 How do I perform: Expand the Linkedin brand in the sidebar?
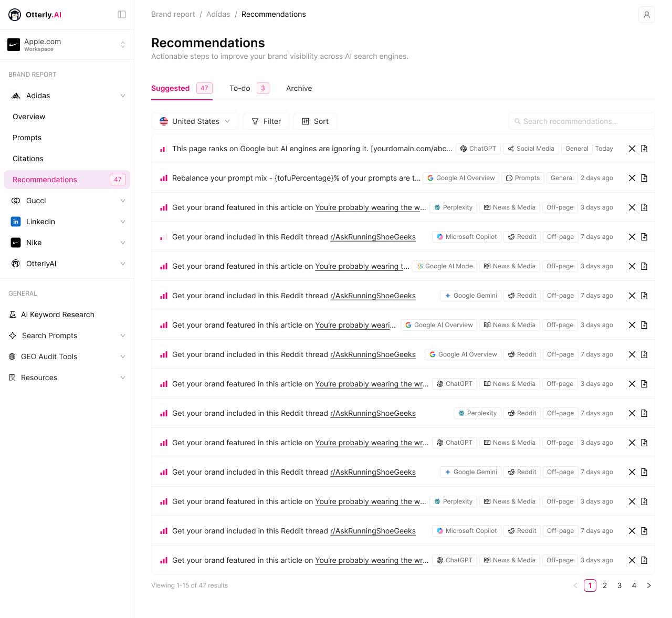pyautogui.click(x=123, y=222)
